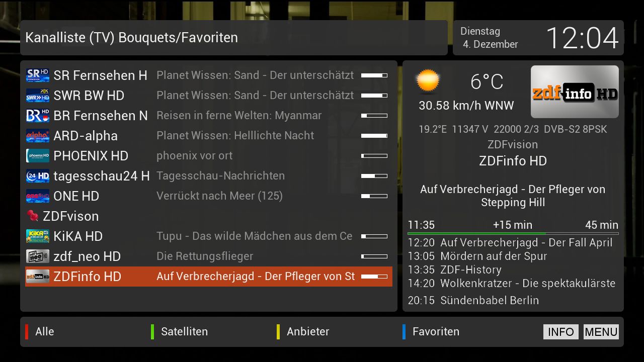Click 'Die Rettungsflieger' event text

click(x=205, y=256)
